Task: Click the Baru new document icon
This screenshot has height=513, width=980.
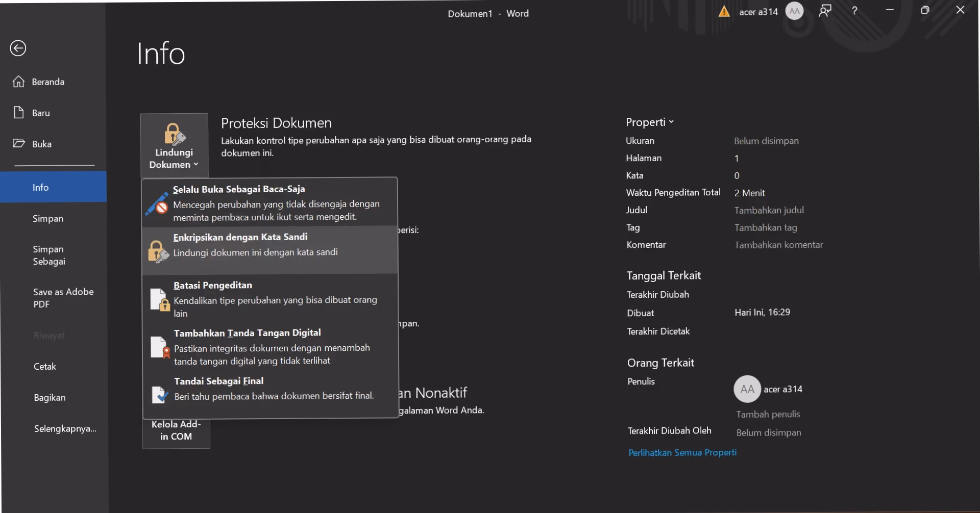Action: (x=19, y=113)
